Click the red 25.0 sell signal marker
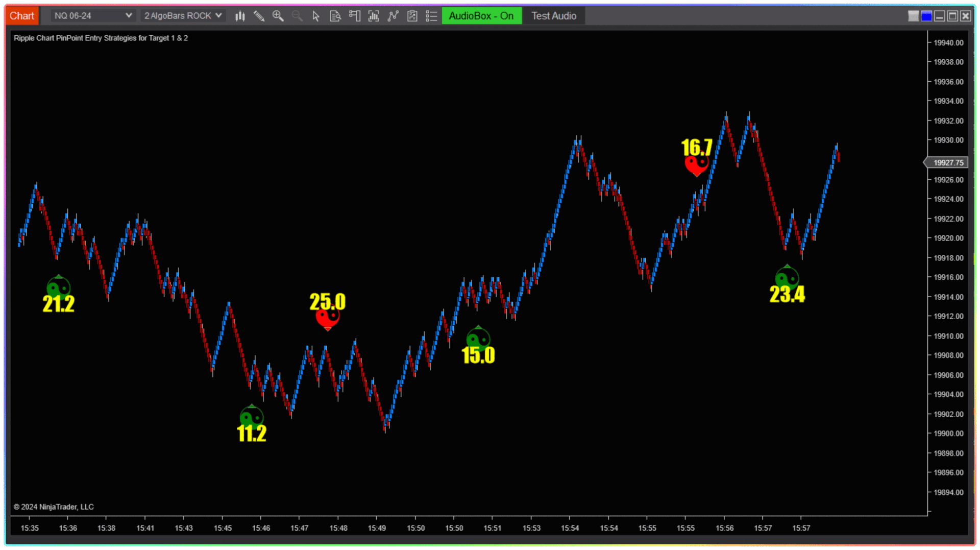 coord(327,317)
